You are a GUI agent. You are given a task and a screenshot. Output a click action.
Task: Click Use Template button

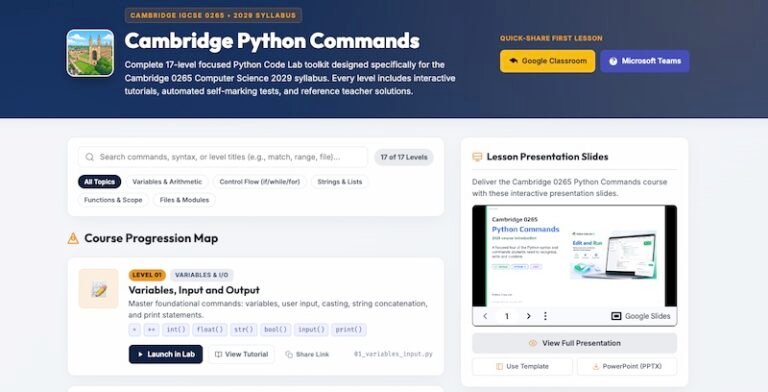pyautogui.click(x=522, y=367)
